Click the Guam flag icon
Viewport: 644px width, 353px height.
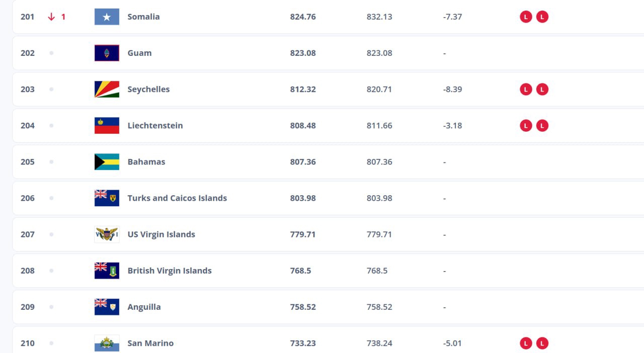[107, 53]
